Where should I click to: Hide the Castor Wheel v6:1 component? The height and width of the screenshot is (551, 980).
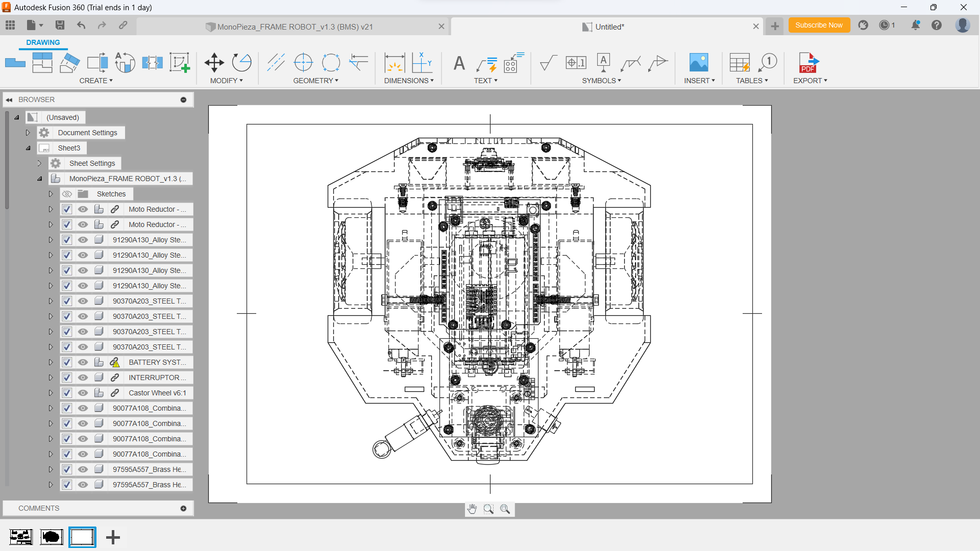tap(83, 393)
